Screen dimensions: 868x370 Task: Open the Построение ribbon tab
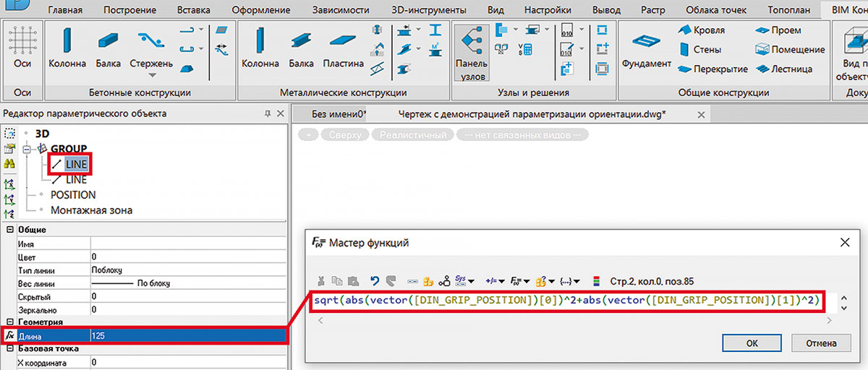click(129, 10)
